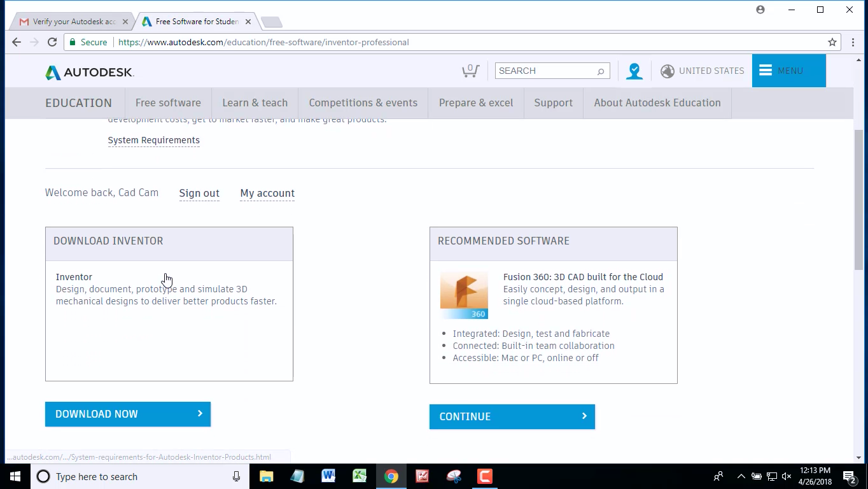868x489 pixels.
Task: Open the My account link
Action: point(267,193)
